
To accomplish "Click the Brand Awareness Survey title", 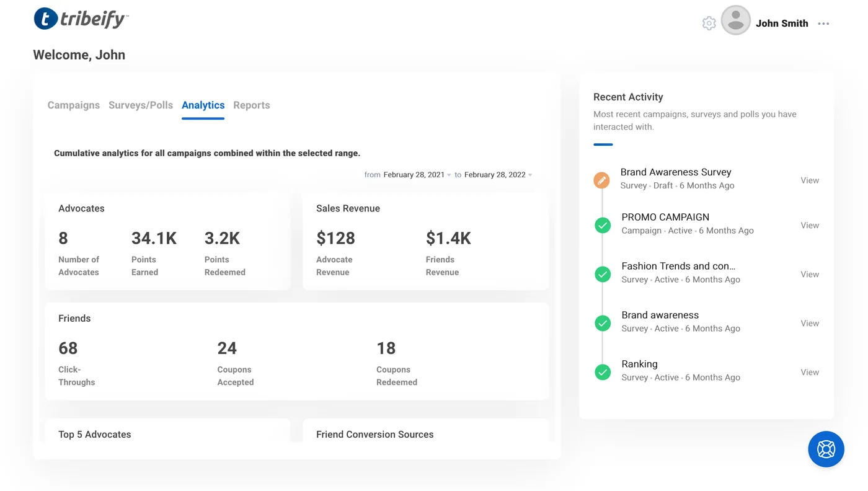I will [x=676, y=172].
